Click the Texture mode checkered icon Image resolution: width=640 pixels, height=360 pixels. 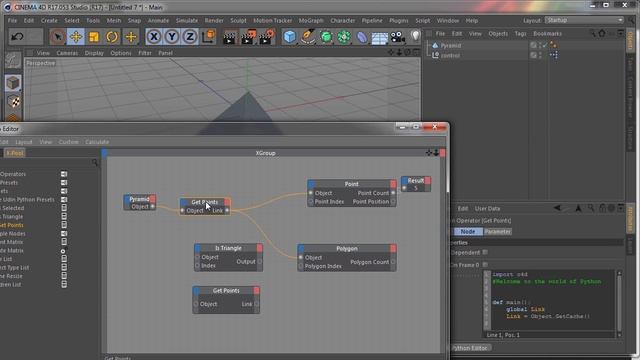13,101
